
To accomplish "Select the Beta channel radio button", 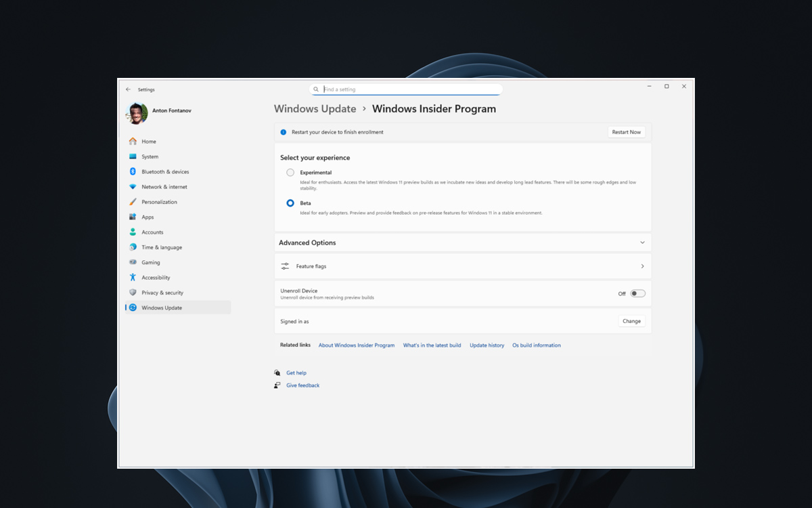I will [290, 203].
